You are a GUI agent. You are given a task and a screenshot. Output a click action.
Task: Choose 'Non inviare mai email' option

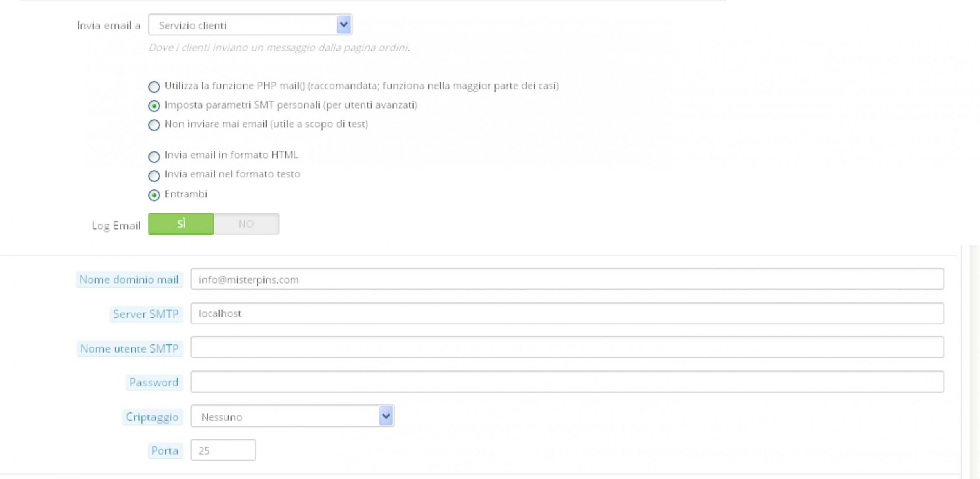pyautogui.click(x=154, y=125)
